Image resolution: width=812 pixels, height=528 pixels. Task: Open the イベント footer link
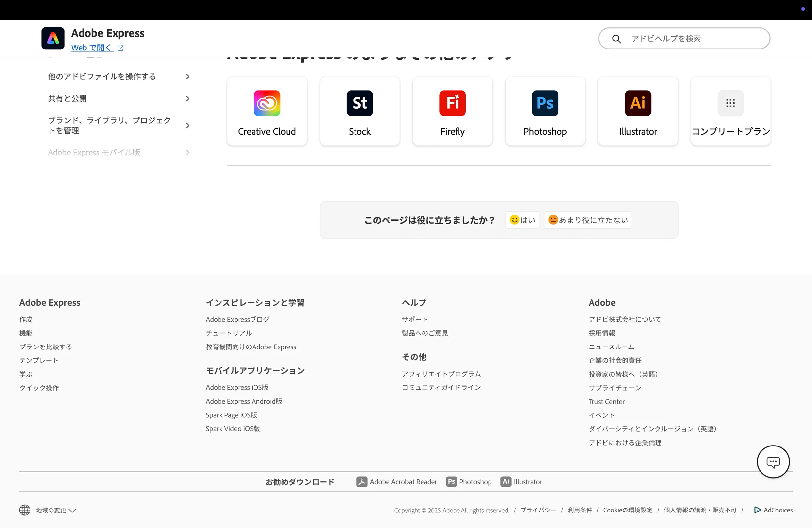click(601, 415)
